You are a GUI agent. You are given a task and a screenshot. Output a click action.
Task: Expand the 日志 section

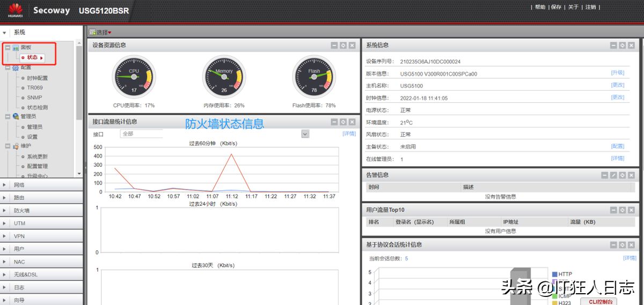point(41,288)
